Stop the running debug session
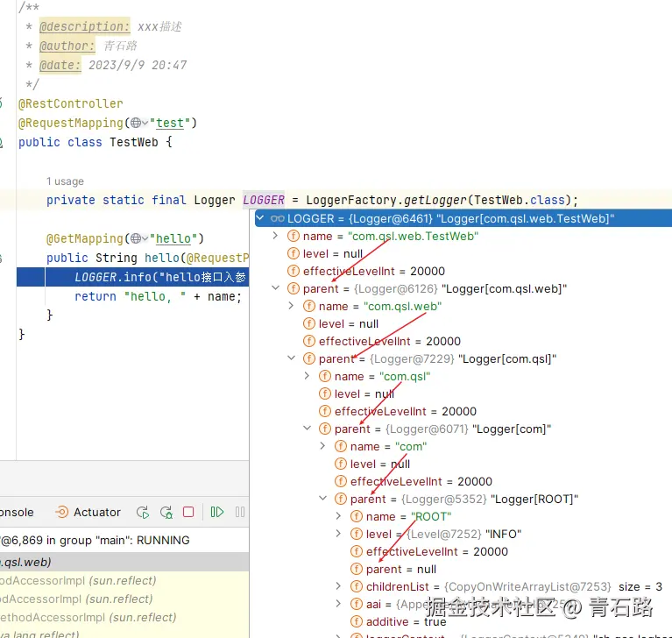 188,512
